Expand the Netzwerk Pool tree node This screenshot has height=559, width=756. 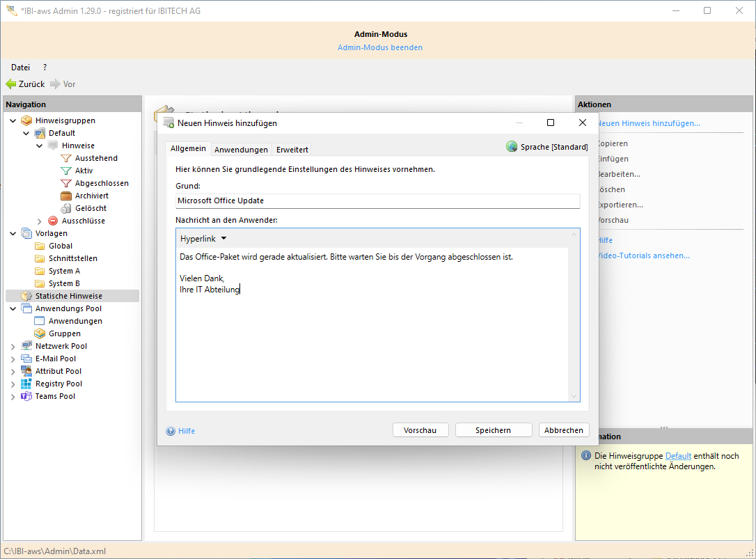(x=13, y=346)
